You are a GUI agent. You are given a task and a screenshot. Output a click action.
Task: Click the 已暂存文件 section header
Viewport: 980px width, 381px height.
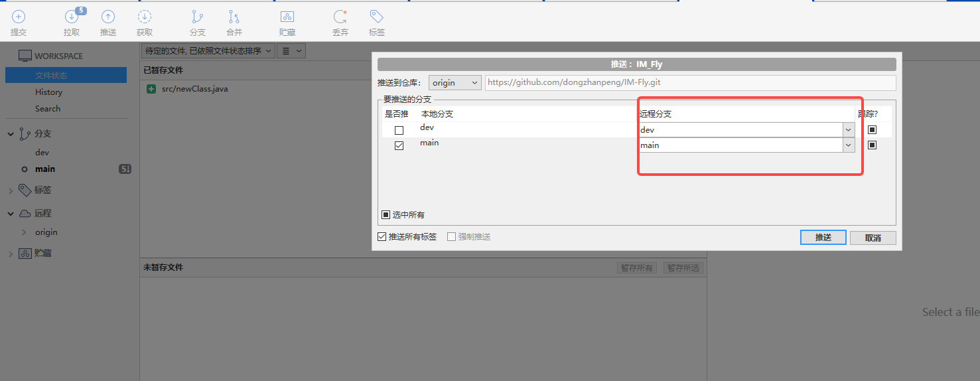[163, 70]
